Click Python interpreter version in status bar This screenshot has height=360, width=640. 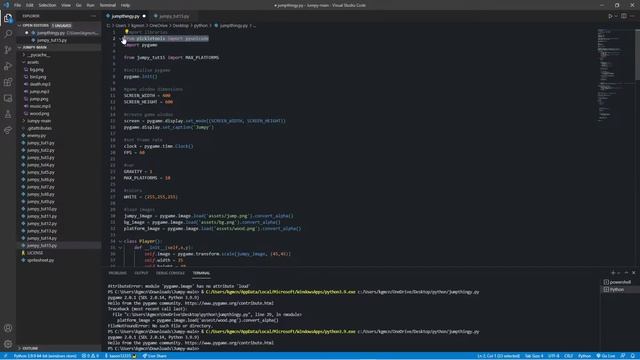point(45,356)
